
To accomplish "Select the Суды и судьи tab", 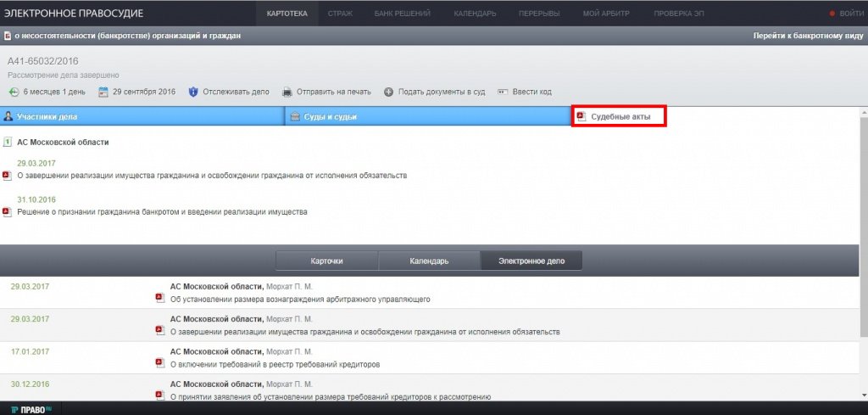I will pos(427,117).
